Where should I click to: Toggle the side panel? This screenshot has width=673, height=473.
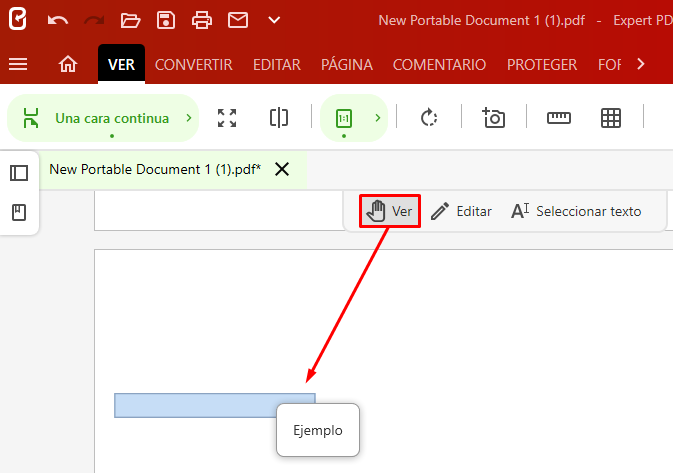click(x=19, y=173)
